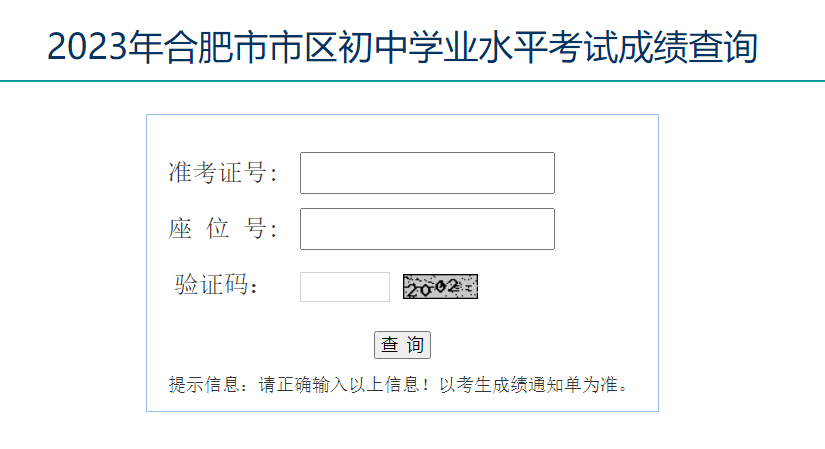Refresh the captcha image showing 2002

click(440, 287)
